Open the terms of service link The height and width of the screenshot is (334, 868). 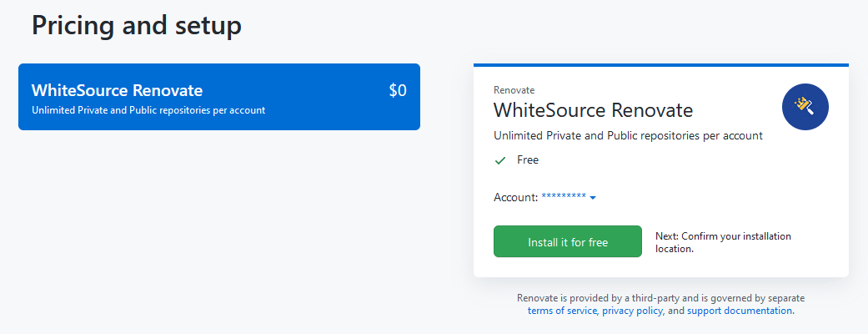[562, 311]
